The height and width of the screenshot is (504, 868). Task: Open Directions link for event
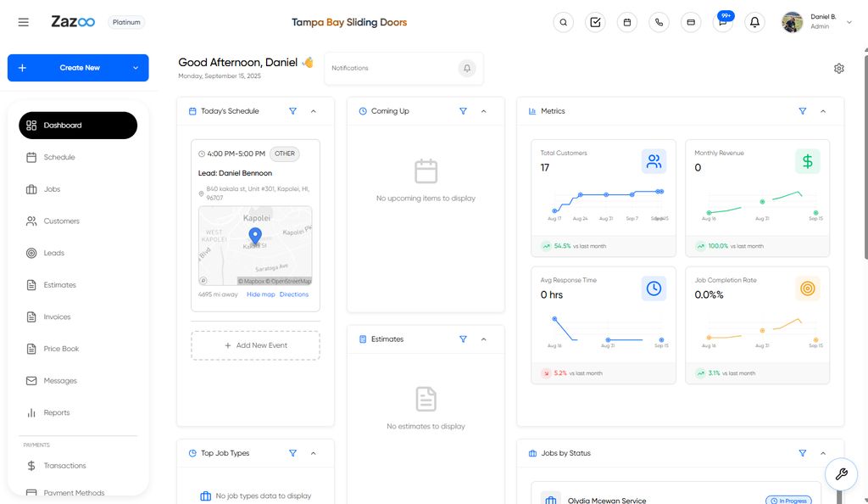click(294, 294)
